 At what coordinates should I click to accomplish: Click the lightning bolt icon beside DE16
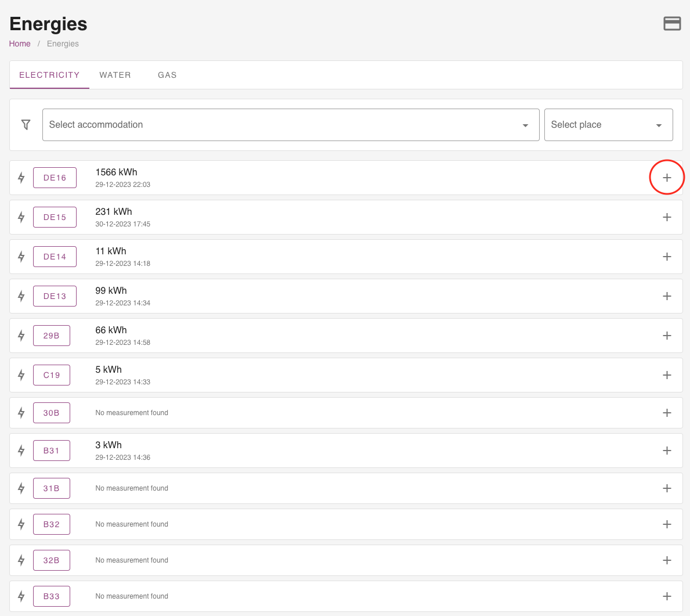21,178
